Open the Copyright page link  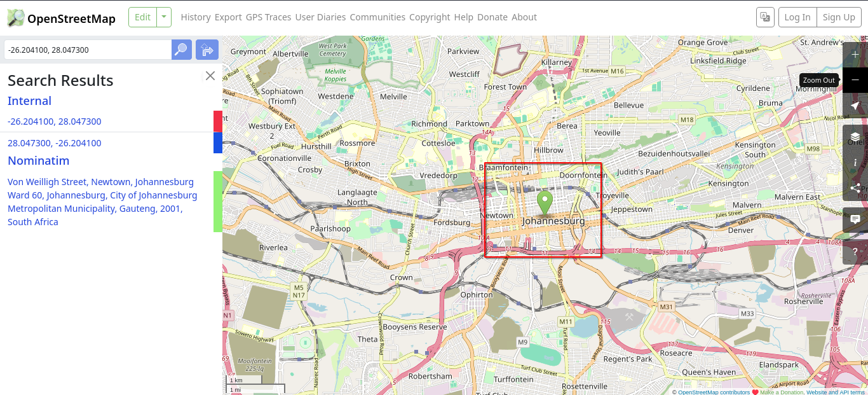pos(430,17)
